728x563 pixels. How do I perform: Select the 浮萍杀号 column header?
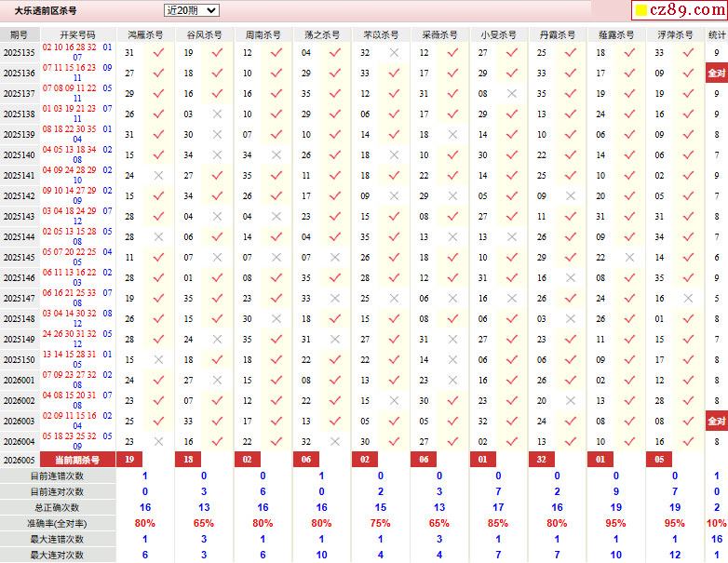coord(675,34)
